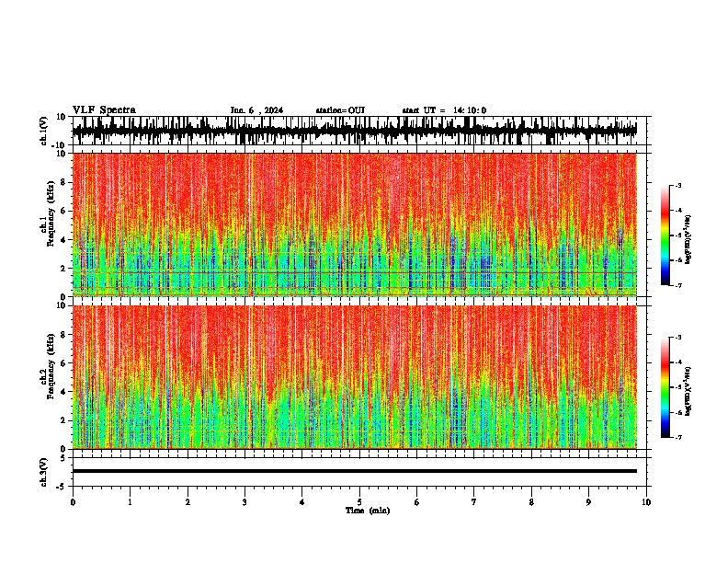Click the "Time (min)" axis label
Viewport: 728px width, 563px height.
tap(368, 511)
